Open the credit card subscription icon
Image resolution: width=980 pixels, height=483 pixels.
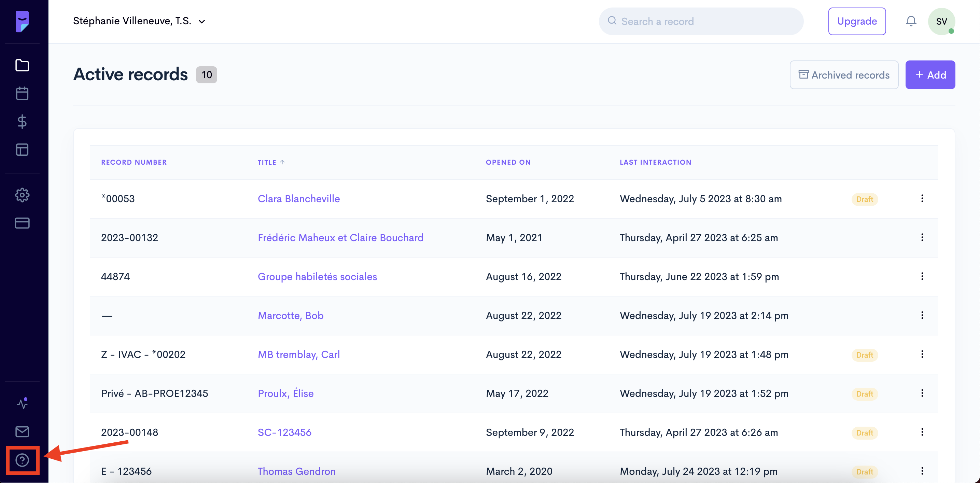click(22, 223)
